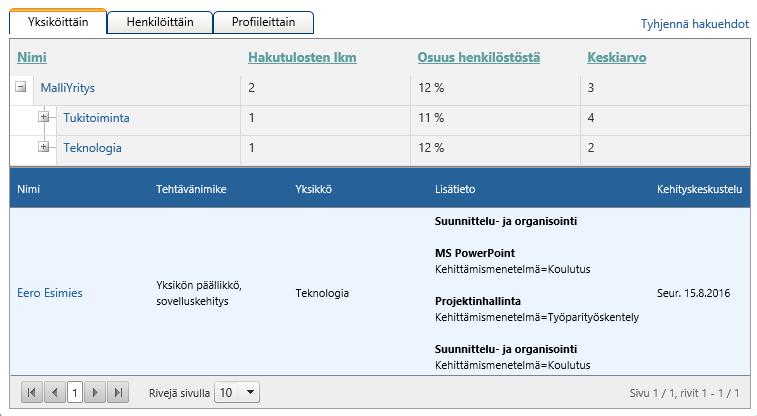This screenshot has width=757, height=416.
Task: Click Yksikön päällikkö, sovelluskehitys title
Action: pos(198,293)
